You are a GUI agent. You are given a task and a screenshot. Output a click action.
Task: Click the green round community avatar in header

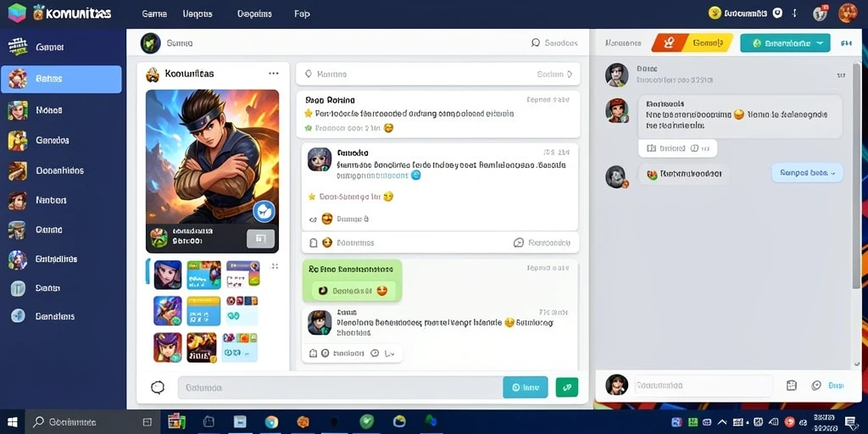(150, 42)
